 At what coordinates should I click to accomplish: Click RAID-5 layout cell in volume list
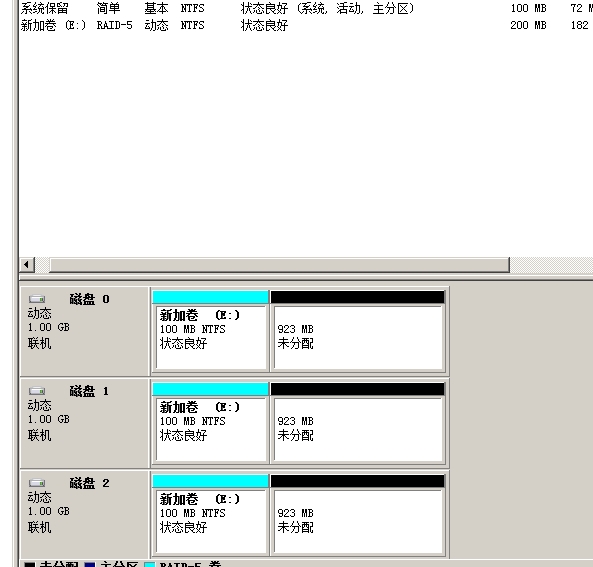click(x=115, y=25)
